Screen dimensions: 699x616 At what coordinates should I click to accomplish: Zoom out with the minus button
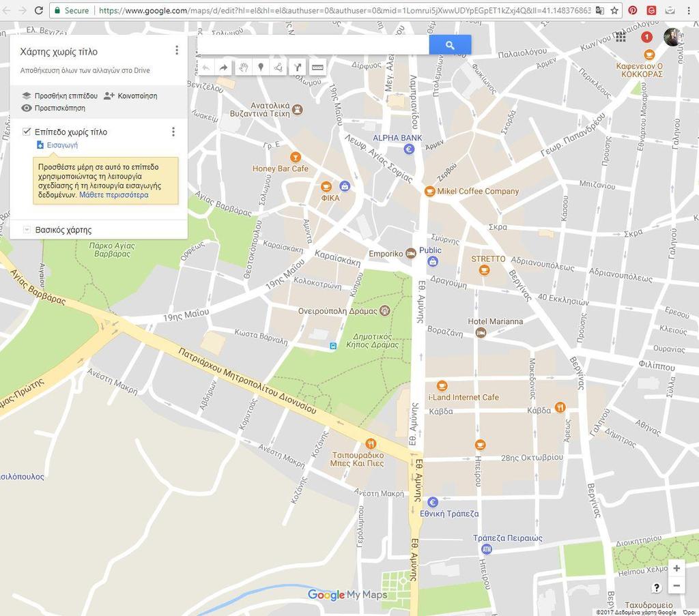click(x=676, y=585)
